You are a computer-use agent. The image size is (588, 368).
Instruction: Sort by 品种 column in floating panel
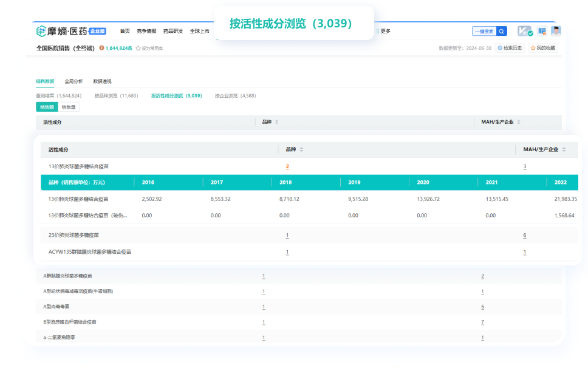click(301, 149)
